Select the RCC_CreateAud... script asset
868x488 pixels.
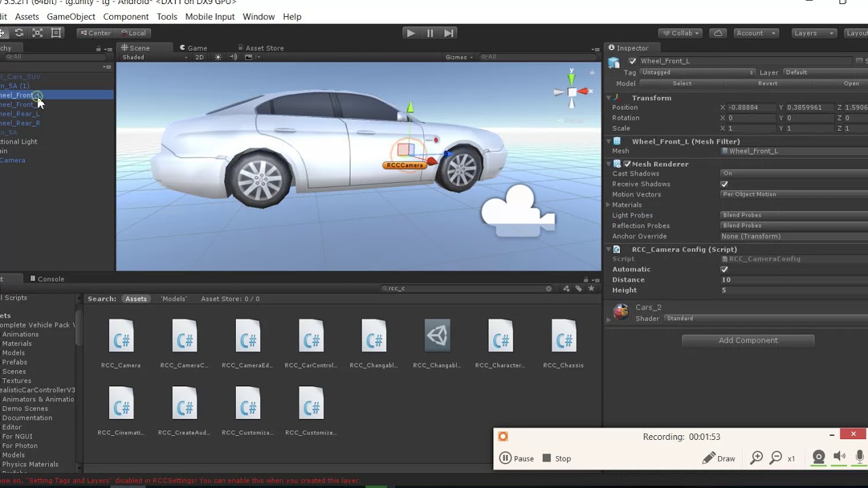point(184,411)
